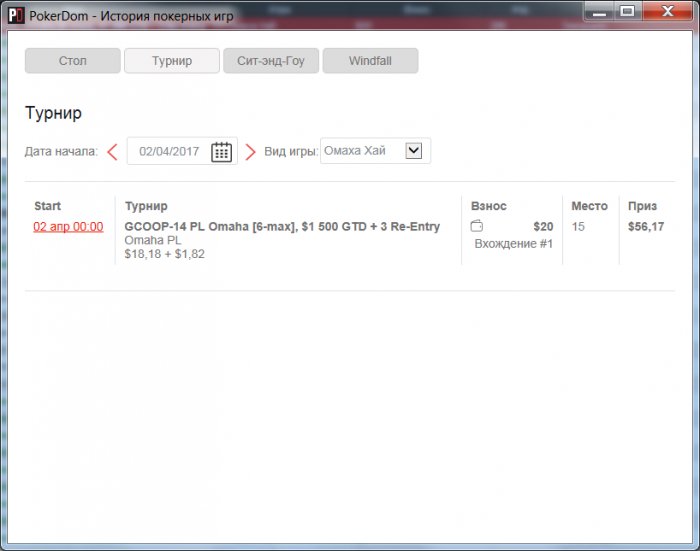Go to previous date with left arrow
The height and width of the screenshot is (551, 700).
(112, 152)
